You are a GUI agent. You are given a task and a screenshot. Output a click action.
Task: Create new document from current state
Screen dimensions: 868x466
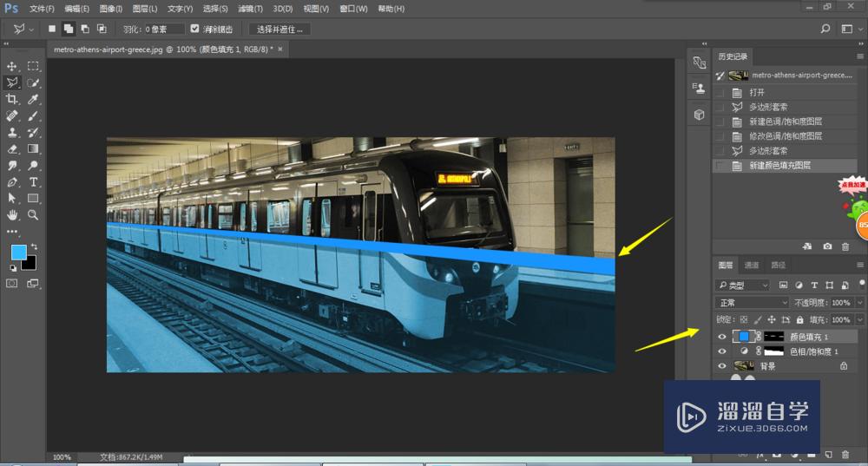click(x=807, y=246)
